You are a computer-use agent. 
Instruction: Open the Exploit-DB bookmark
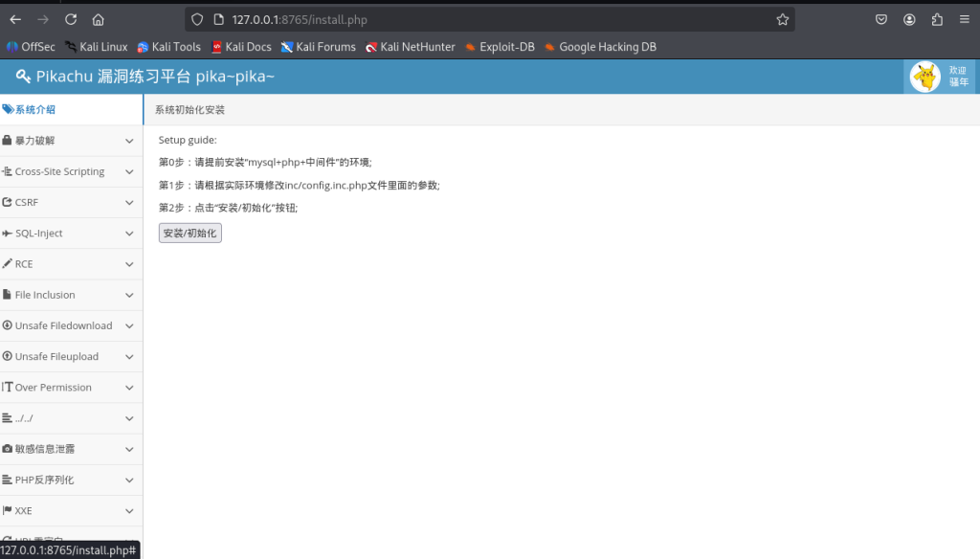coord(500,47)
